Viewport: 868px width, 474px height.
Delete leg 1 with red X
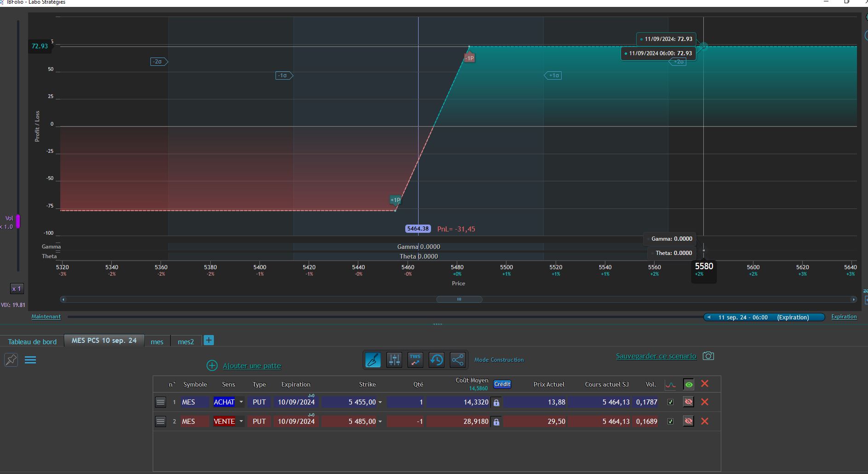[x=704, y=402]
